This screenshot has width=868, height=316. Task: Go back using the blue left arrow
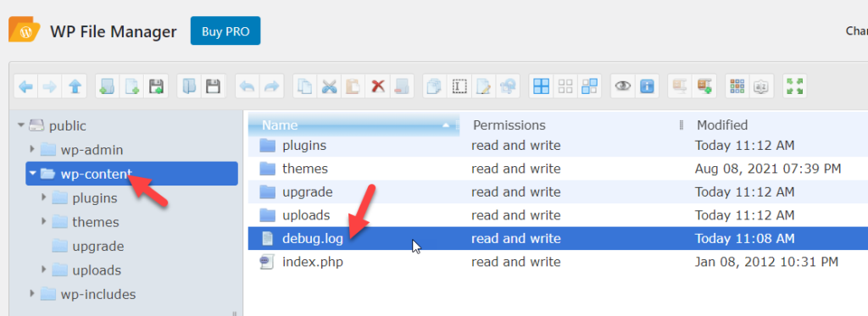(x=26, y=86)
